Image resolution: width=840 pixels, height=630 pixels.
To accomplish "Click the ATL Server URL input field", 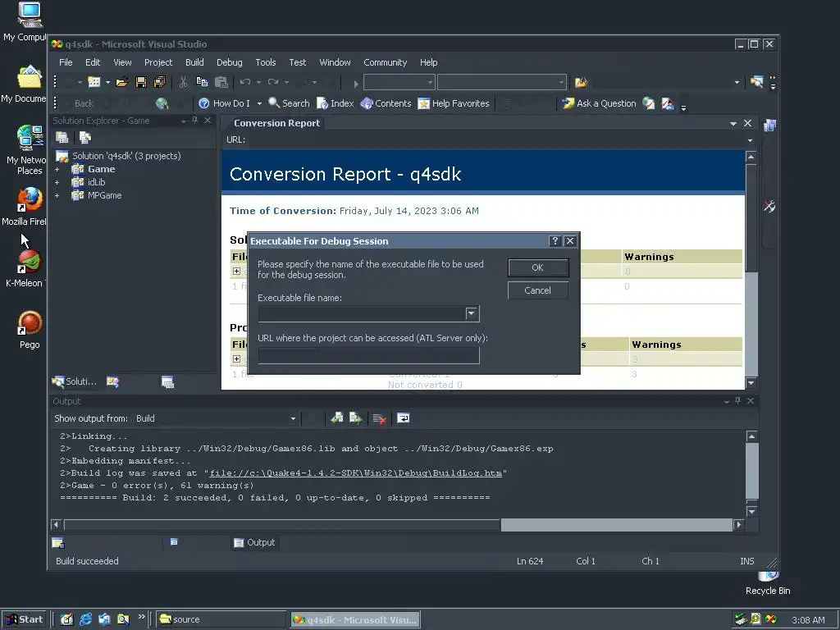I will click(x=368, y=355).
